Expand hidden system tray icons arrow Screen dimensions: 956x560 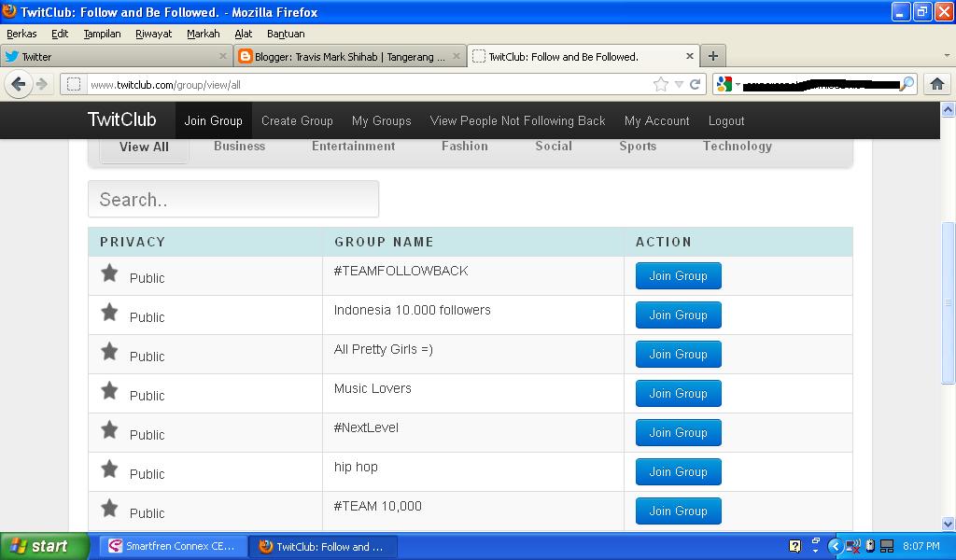click(x=836, y=546)
